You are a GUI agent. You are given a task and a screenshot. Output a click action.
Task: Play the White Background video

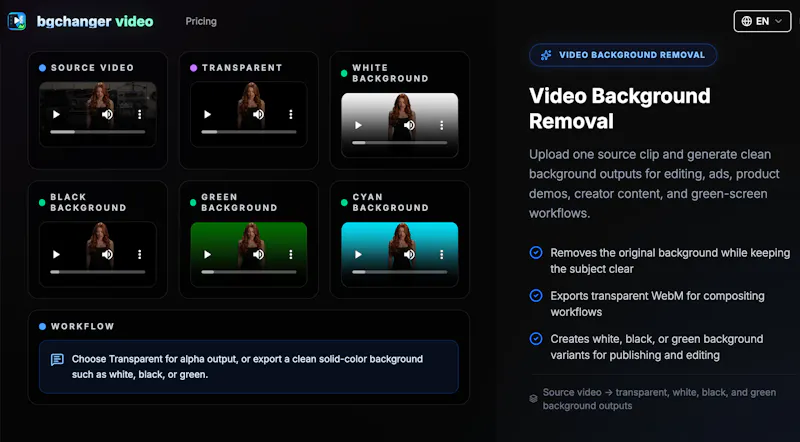tap(358, 125)
